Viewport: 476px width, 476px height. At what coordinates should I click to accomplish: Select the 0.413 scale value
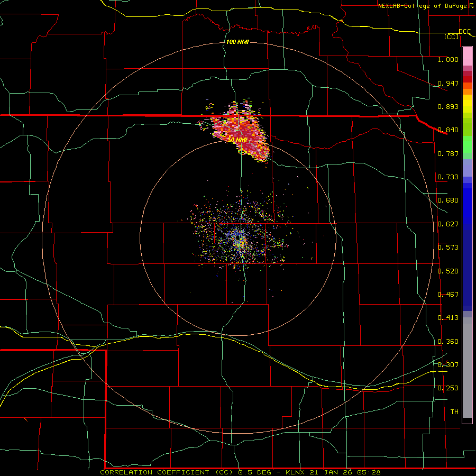[x=448, y=318]
